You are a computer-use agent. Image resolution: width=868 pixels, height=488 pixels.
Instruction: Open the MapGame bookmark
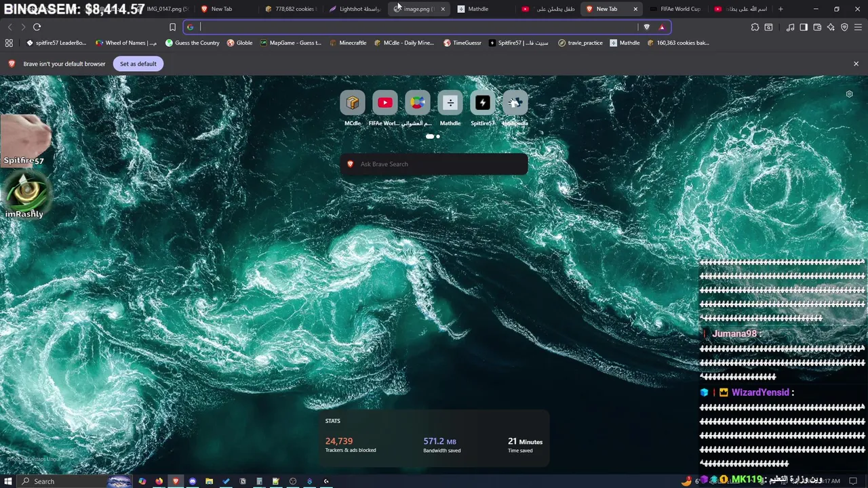point(291,43)
